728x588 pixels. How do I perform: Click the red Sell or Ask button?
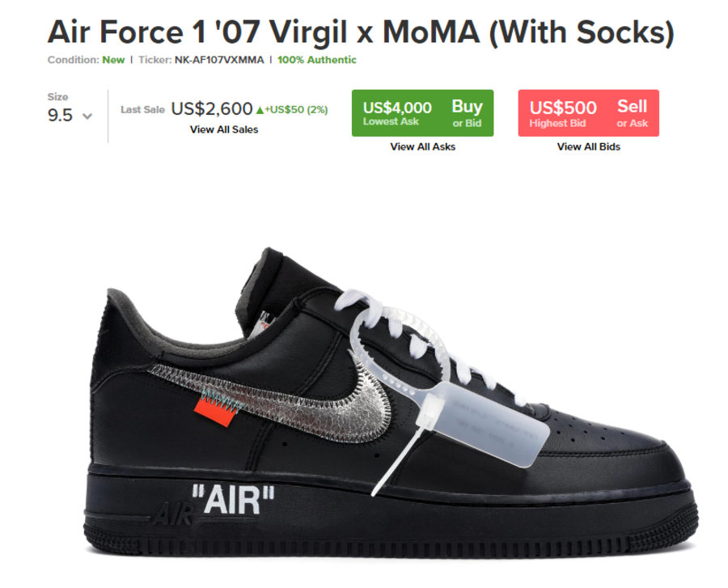pyautogui.click(x=588, y=113)
